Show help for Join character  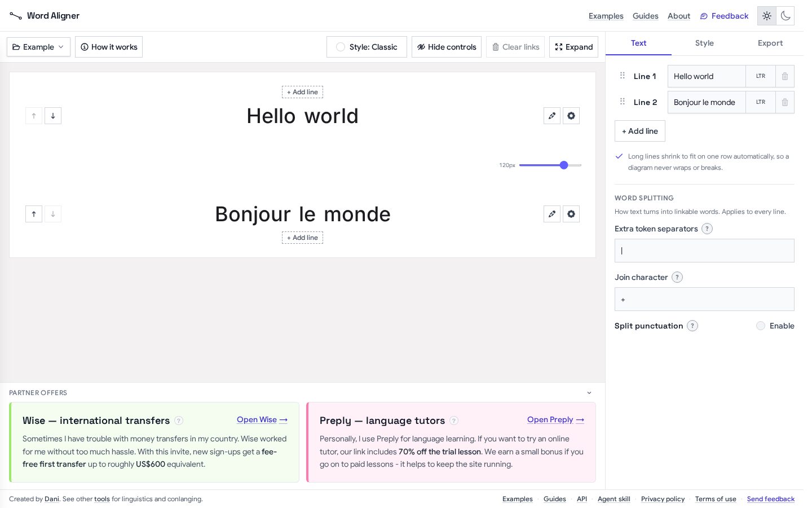677,277
